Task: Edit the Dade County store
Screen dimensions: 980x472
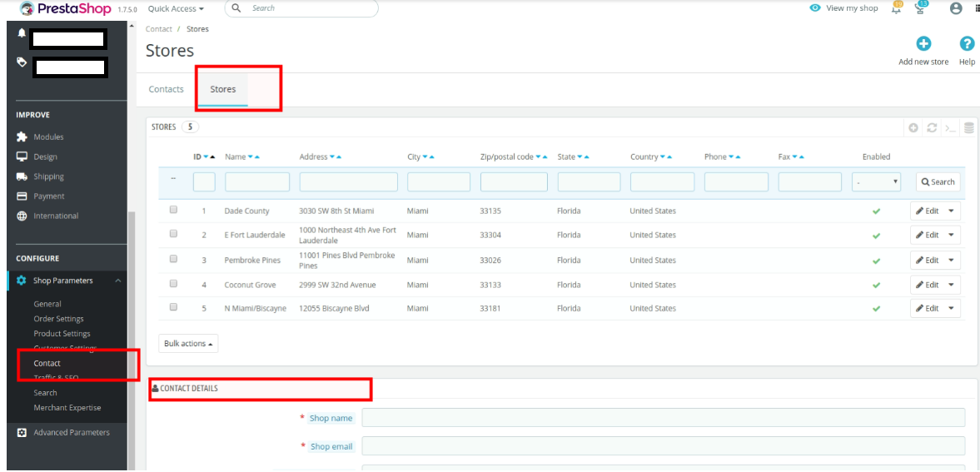Action: coord(928,211)
